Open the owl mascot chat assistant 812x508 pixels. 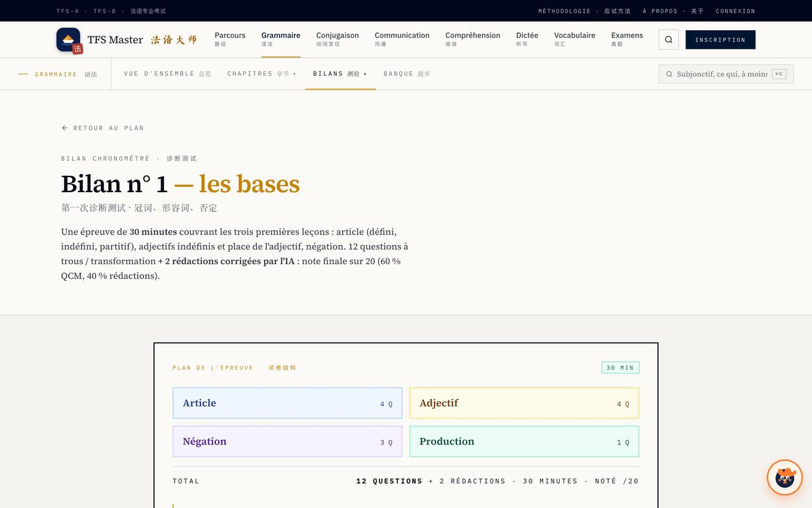(784, 477)
